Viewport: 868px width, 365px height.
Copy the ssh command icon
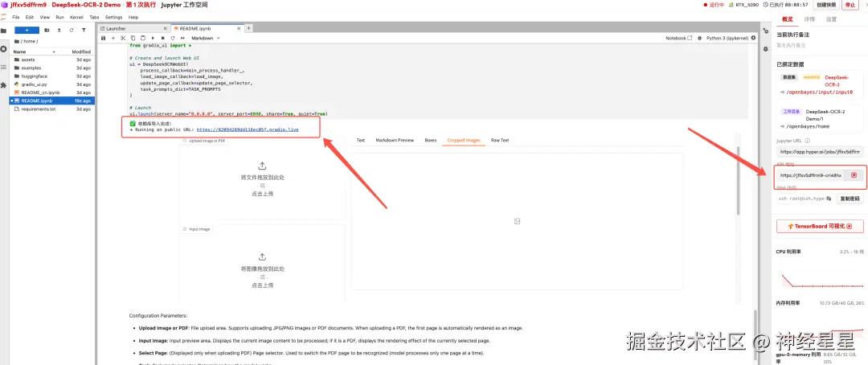[829, 199]
